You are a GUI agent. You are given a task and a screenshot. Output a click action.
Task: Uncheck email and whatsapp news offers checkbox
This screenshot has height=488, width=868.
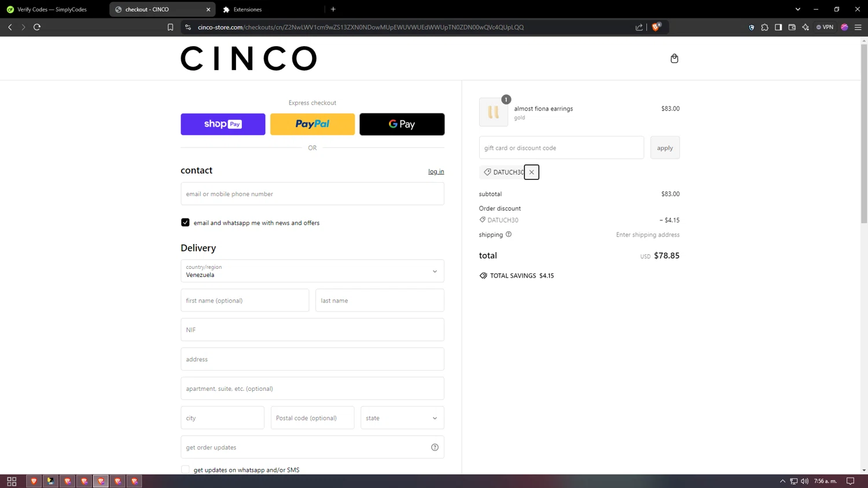click(x=185, y=223)
